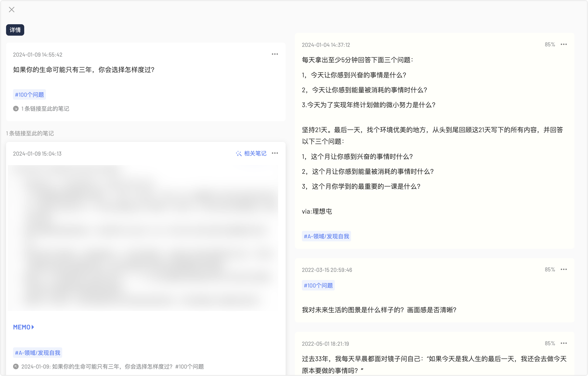This screenshot has height=376, width=588.
Task: Open more options for the 2024-01-04 note
Action: pos(564,44)
